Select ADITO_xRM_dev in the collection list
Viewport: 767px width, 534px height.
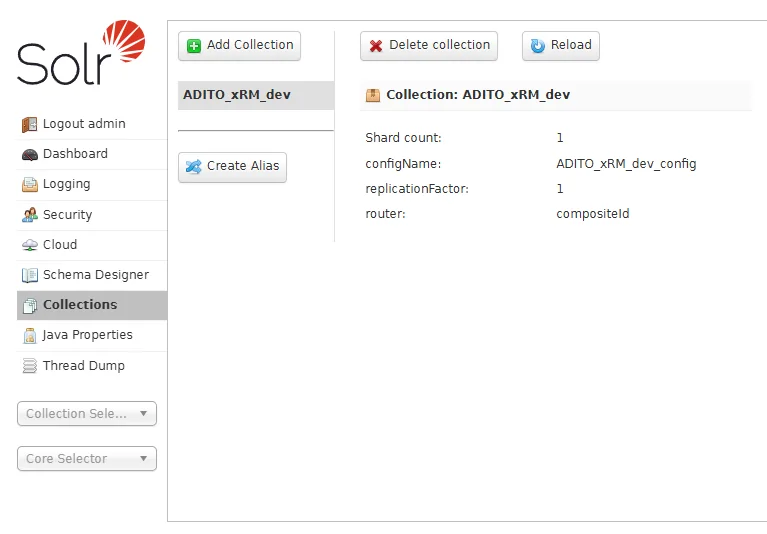click(256, 95)
